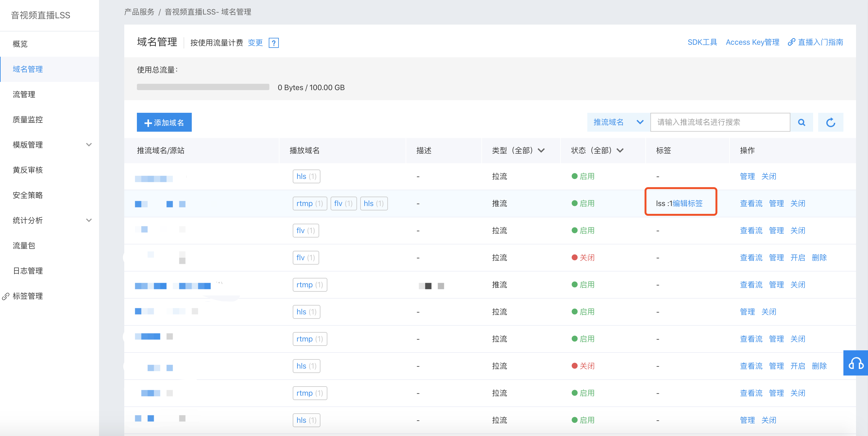Click the search magnifier icon button
The width and height of the screenshot is (868, 436).
click(x=801, y=122)
